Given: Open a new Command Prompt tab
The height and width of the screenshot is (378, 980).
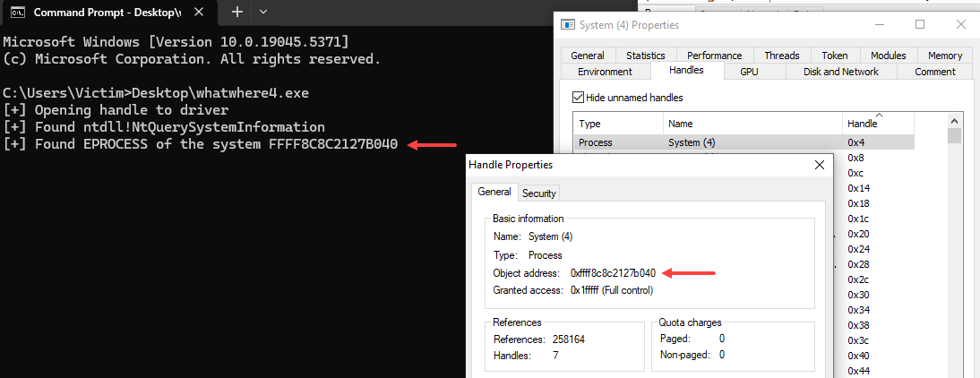Looking at the screenshot, I should 236,12.
